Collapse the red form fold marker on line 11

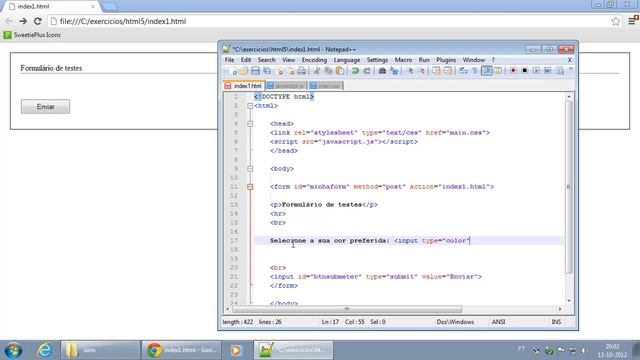250,187
